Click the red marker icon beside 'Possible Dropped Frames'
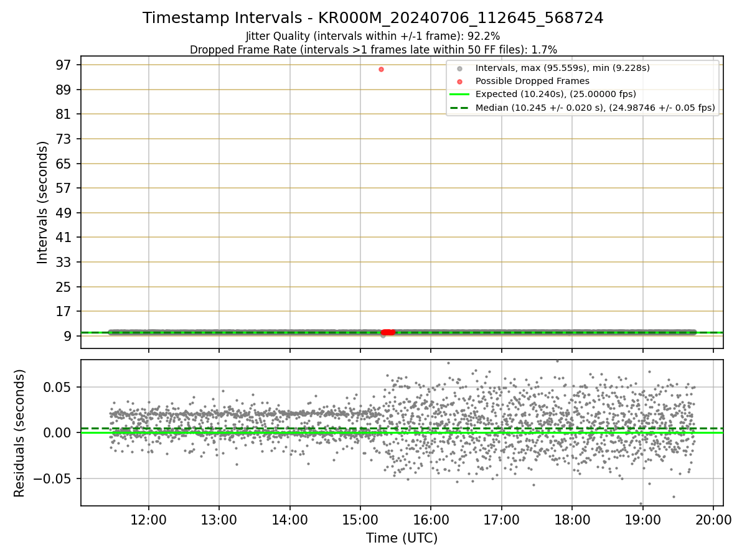Viewport: 747px width, 560px height. (459, 82)
